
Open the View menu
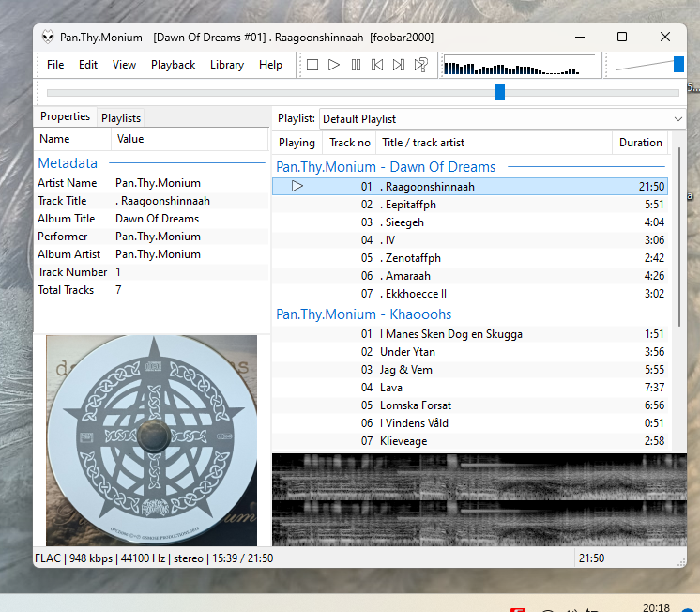124,65
